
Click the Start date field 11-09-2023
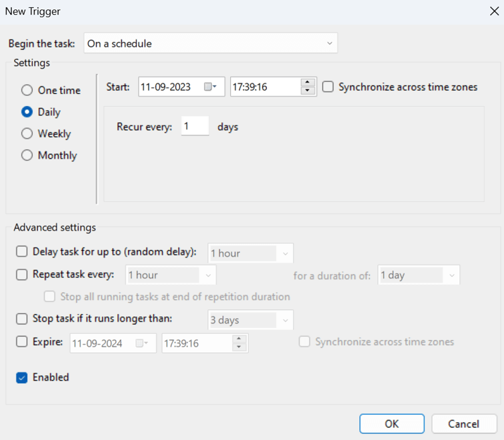tap(170, 87)
